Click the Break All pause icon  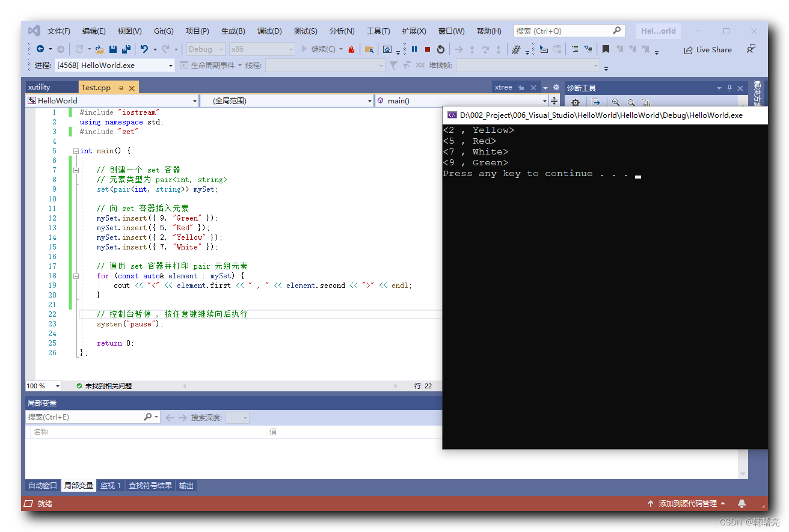coord(414,49)
